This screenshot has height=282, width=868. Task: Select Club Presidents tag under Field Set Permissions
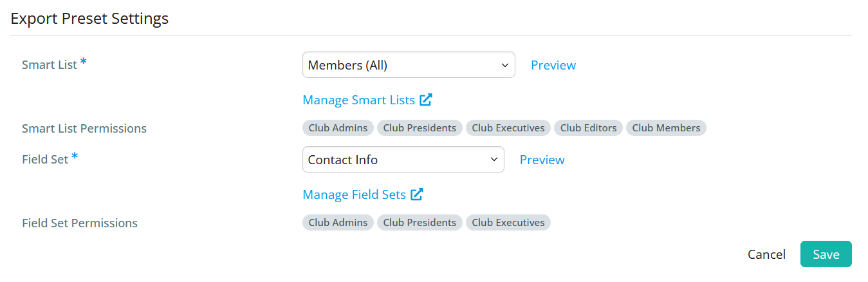point(420,223)
